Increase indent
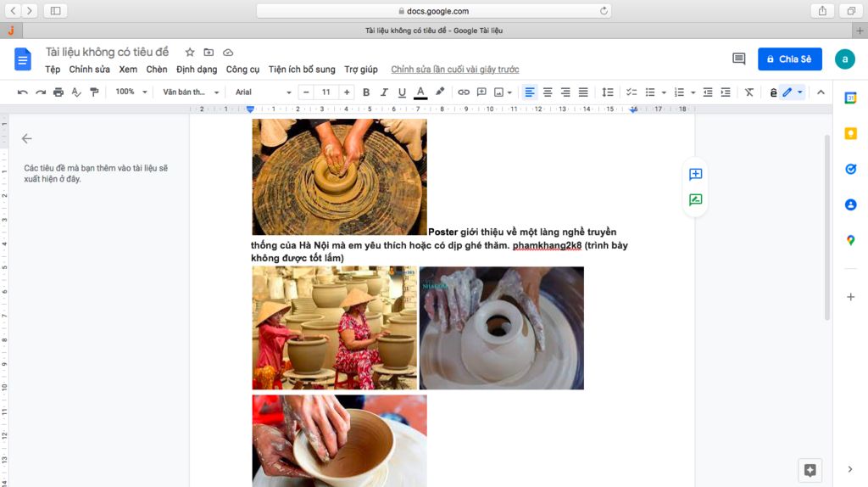This screenshot has width=868, height=487. pyautogui.click(x=726, y=92)
